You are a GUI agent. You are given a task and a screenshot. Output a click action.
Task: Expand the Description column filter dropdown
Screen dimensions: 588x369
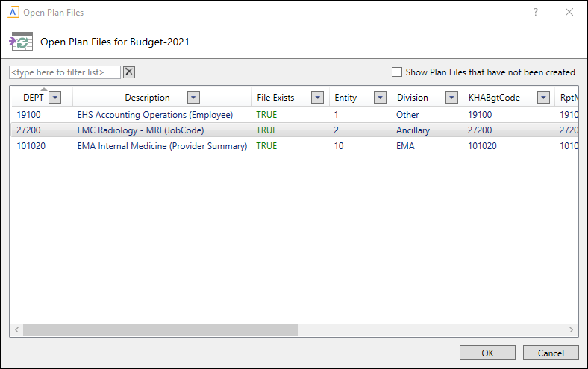click(x=193, y=98)
